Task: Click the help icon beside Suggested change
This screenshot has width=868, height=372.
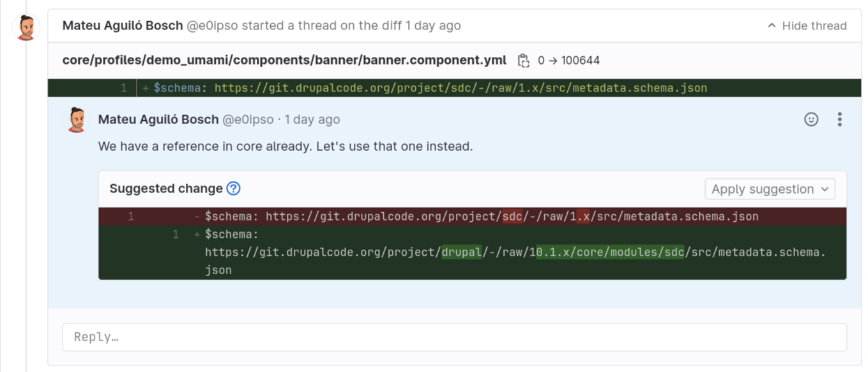Action: point(232,188)
